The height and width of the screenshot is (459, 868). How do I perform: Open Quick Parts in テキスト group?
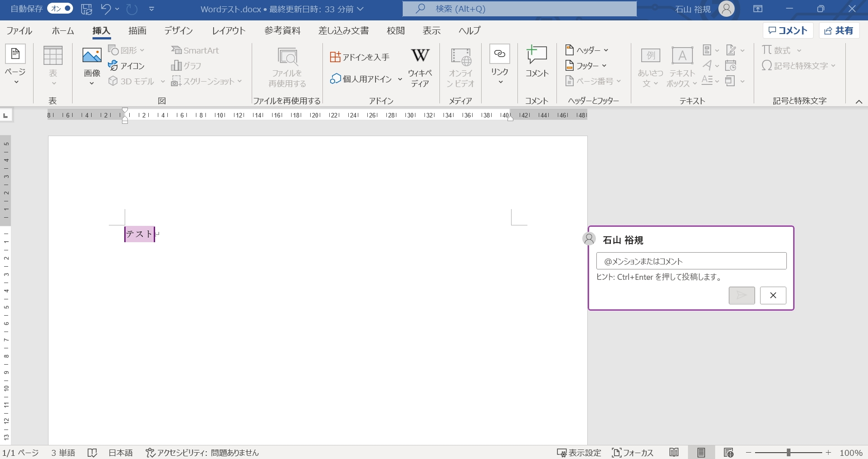point(711,50)
